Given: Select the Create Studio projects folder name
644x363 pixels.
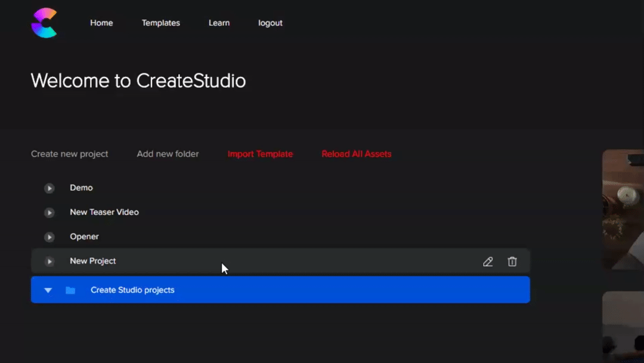Looking at the screenshot, I should pos(132,290).
